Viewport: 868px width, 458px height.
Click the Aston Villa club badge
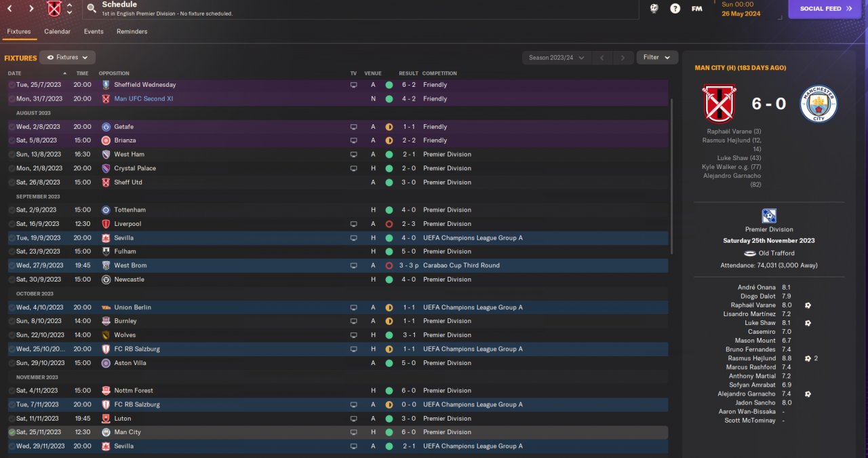coord(106,363)
